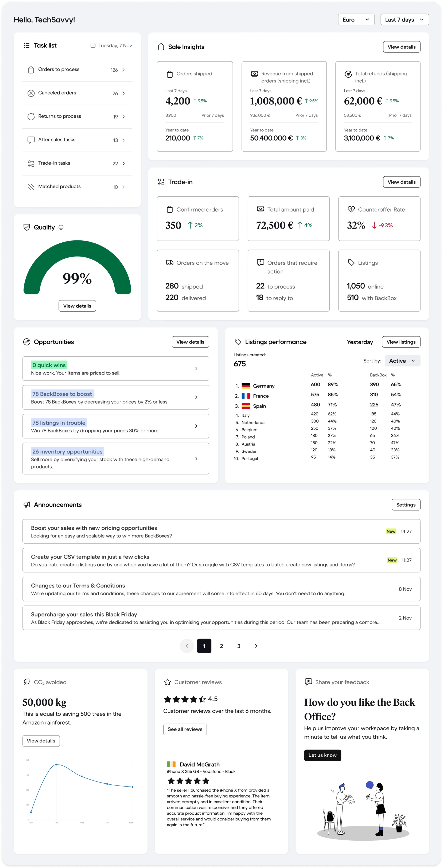Open the 78 BackBoxes to boost chevron

(x=196, y=397)
